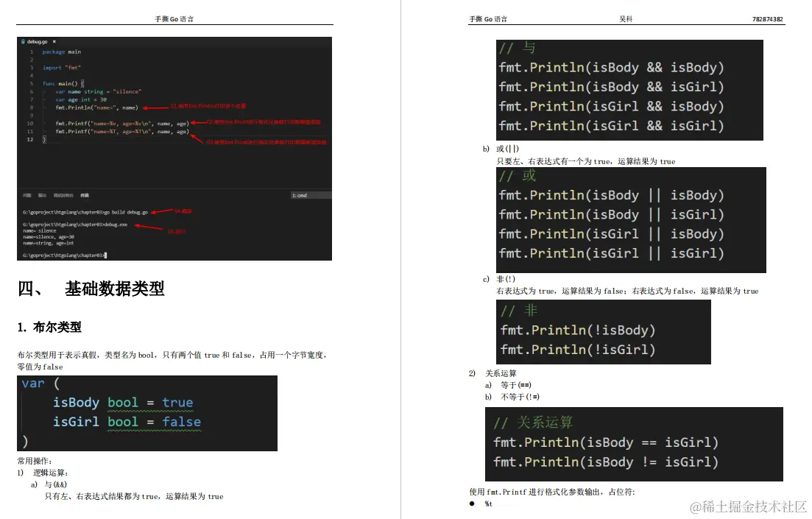Click the subheading '1. 布尔类型'
This screenshot has height=519, width=812.
pyautogui.click(x=49, y=327)
